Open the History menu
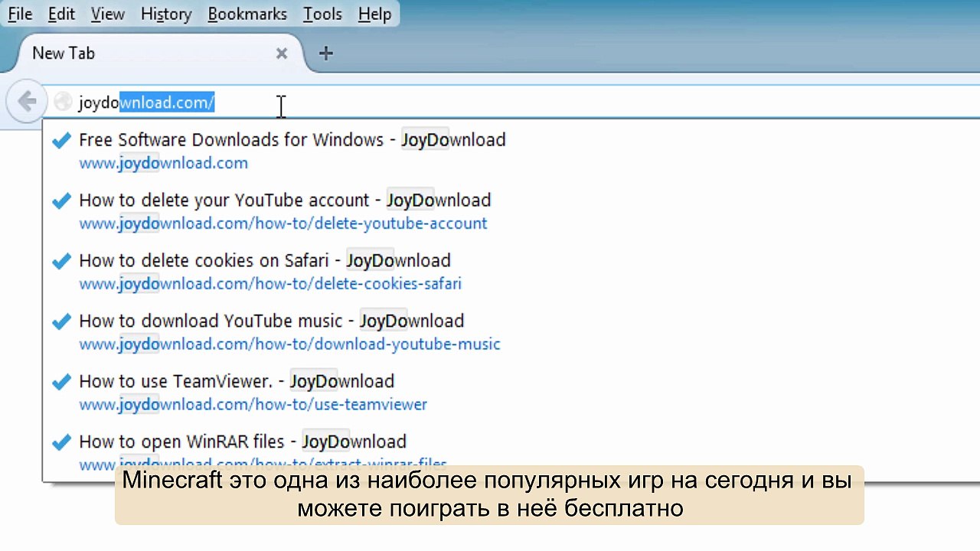 click(x=166, y=14)
